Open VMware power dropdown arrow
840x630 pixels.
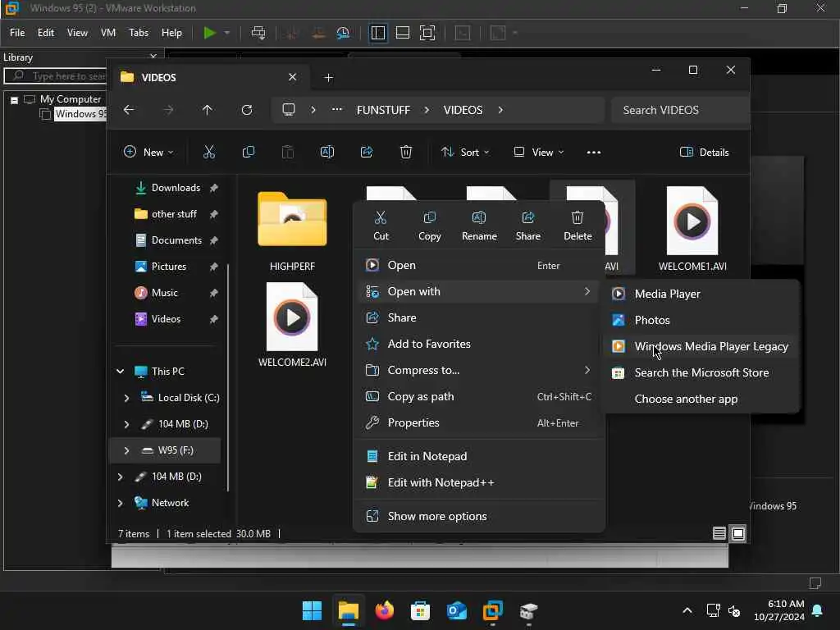(x=227, y=33)
